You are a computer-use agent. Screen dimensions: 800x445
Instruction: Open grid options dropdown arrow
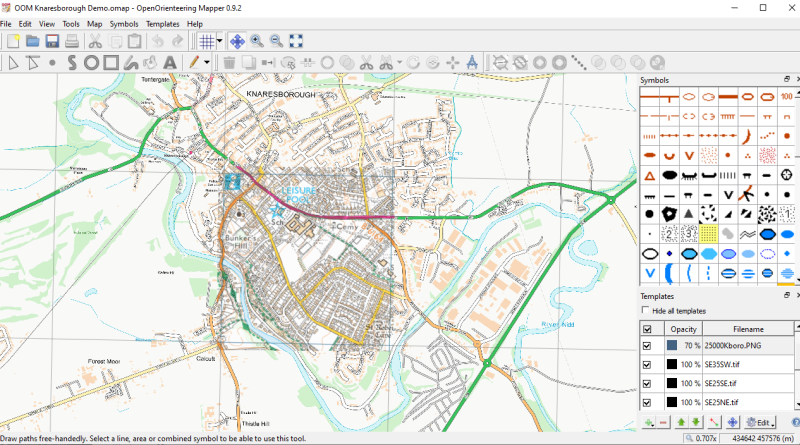click(x=219, y=41)
